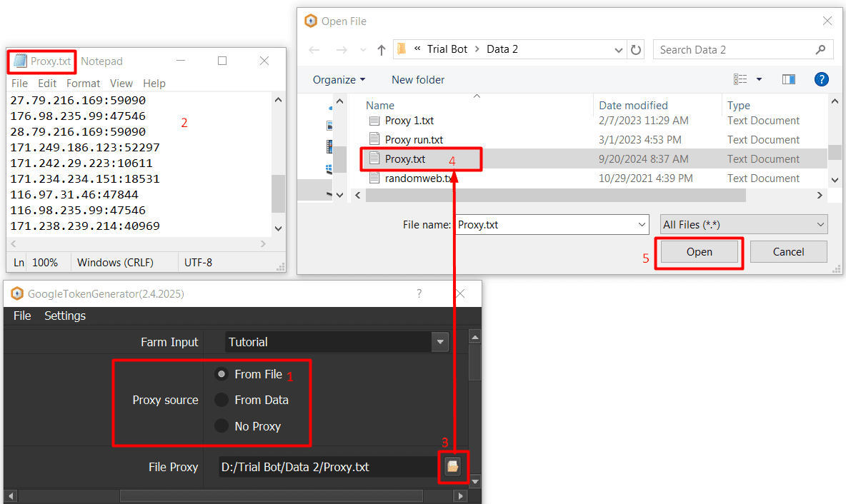This screenshot has height=504, width=846.
Task: Click the GoogleTokenGenerator app icon in title bar
Action: [x=17, y=294]
